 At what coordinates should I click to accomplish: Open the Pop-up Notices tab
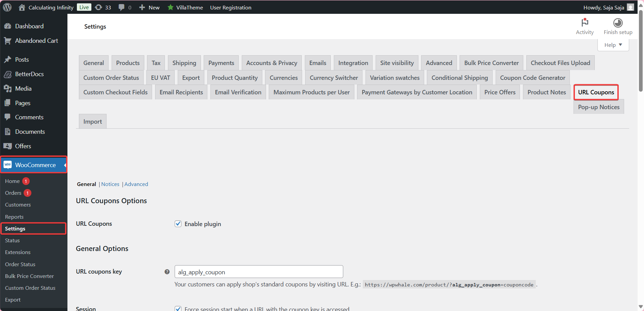[x=598, y=107]
